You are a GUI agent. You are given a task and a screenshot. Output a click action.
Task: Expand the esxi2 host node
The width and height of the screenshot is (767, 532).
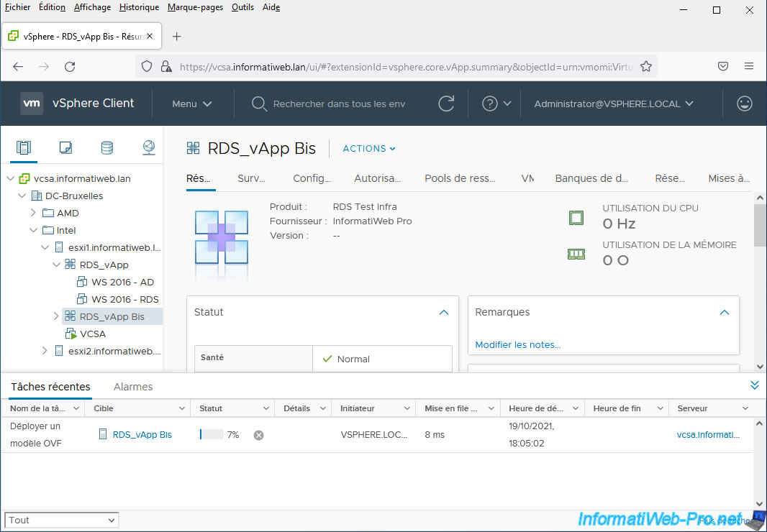coord(45,351)
